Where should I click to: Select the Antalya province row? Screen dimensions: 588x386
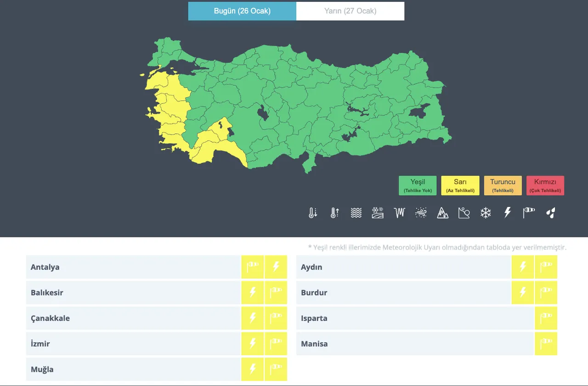[x=133, y=267]
